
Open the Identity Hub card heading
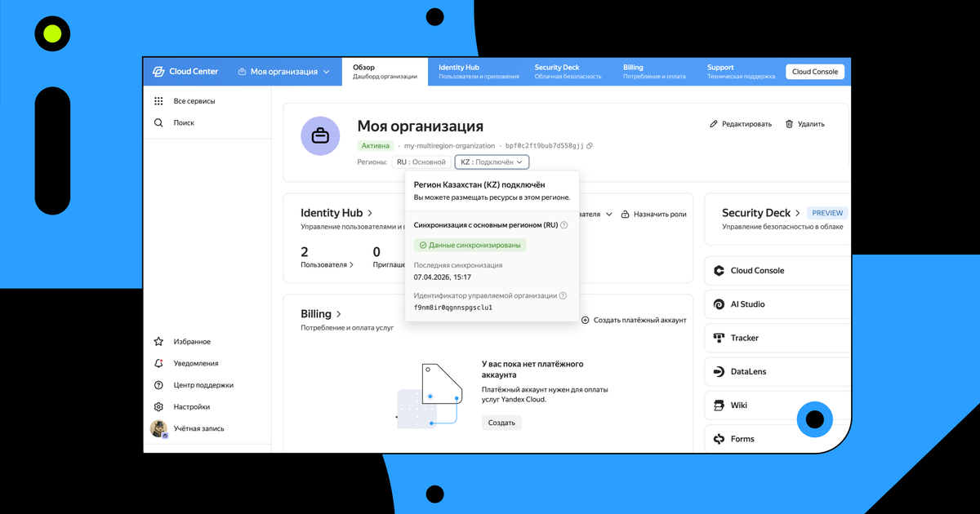point(336,213)
